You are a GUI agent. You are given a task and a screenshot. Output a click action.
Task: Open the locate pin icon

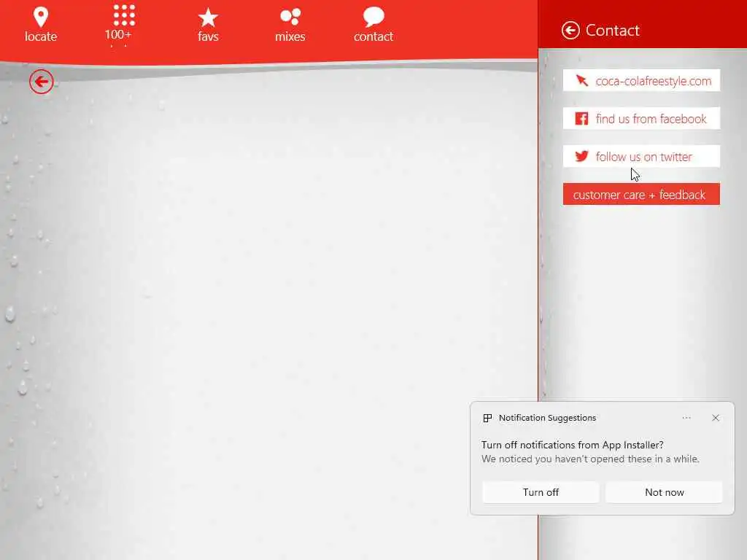click(x=41, y=17)
